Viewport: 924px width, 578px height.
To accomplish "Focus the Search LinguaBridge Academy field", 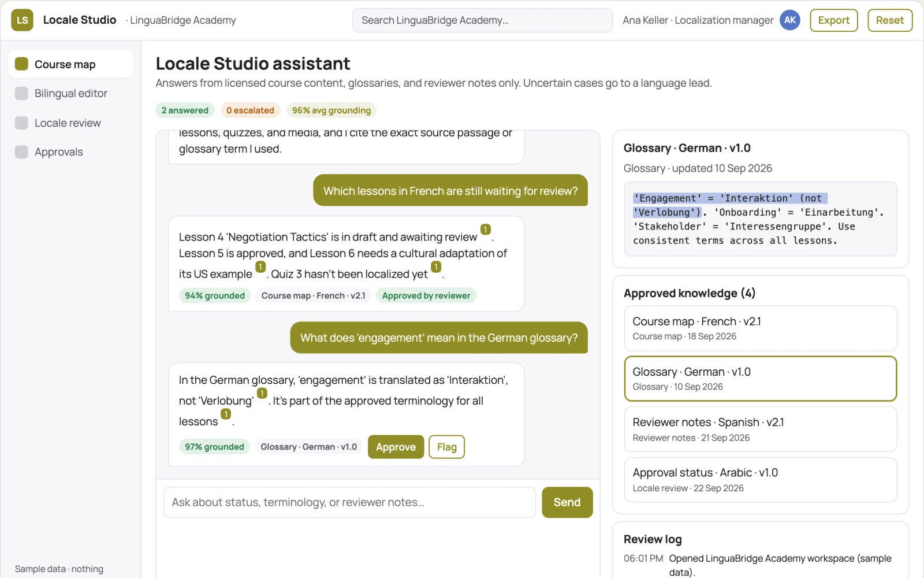I will 482,20.
